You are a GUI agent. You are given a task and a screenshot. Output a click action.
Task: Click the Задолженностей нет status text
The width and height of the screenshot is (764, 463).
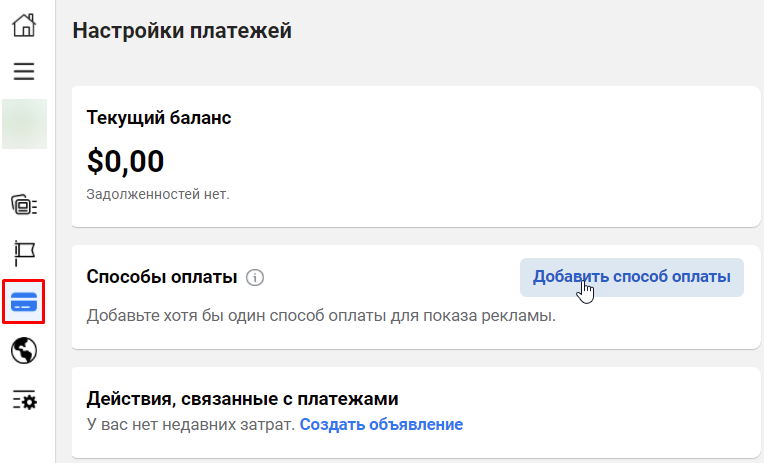158,194
